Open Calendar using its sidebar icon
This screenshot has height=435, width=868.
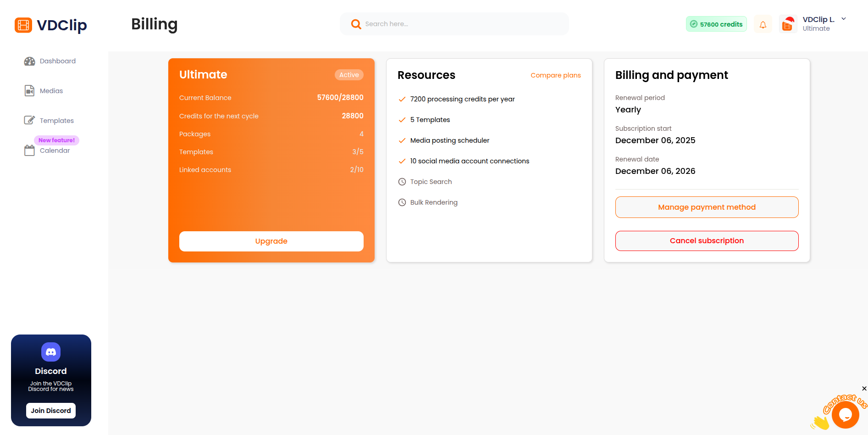29,150
